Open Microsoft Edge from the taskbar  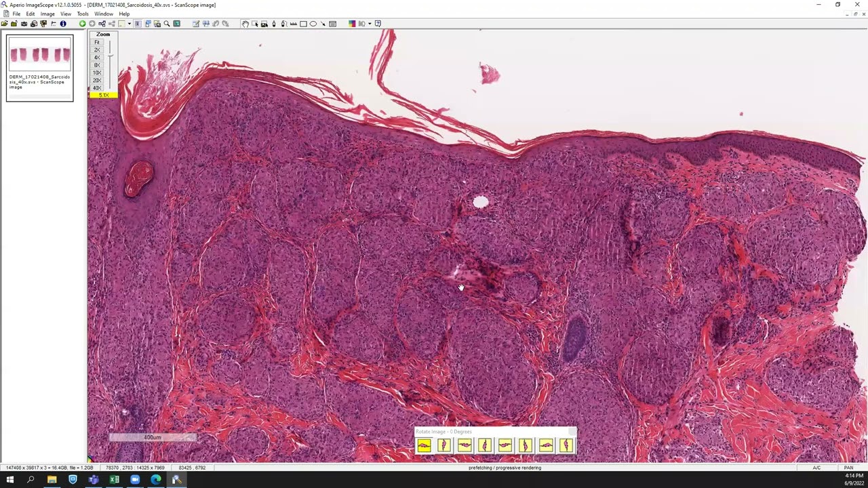tap(156, 480)
